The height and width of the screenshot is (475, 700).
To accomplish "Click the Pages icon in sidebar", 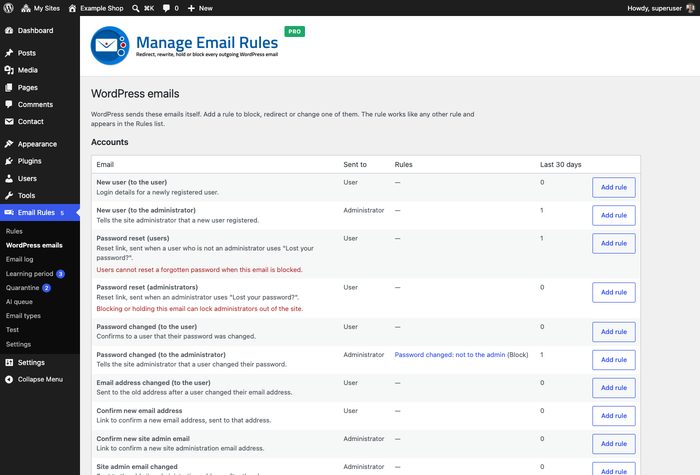I will pos(9,88).
